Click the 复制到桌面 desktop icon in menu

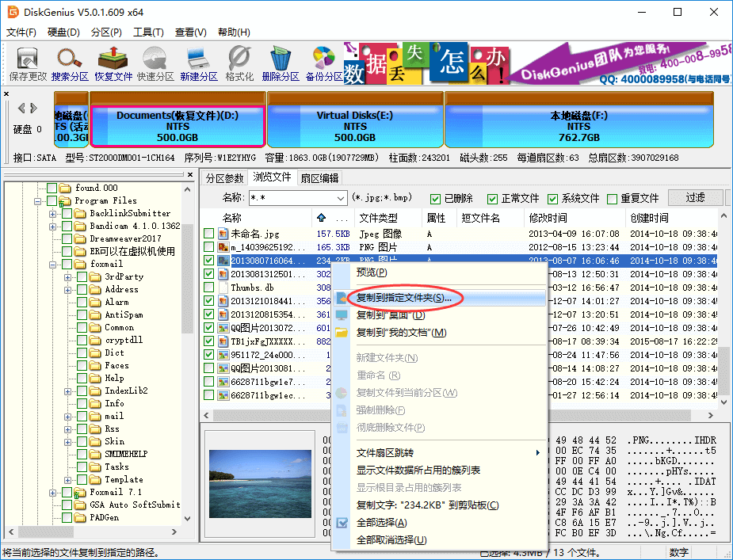342,315
